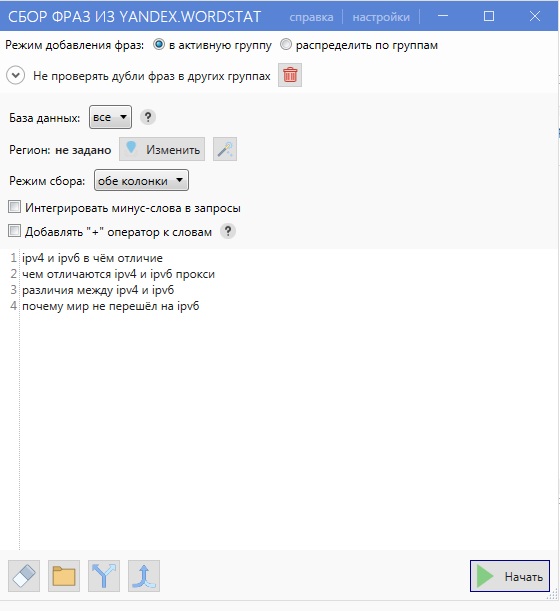Click phrase "ipv4 и ipv6 в чём отличие"
Screen dimensions: 560x611
click(92, 258)
